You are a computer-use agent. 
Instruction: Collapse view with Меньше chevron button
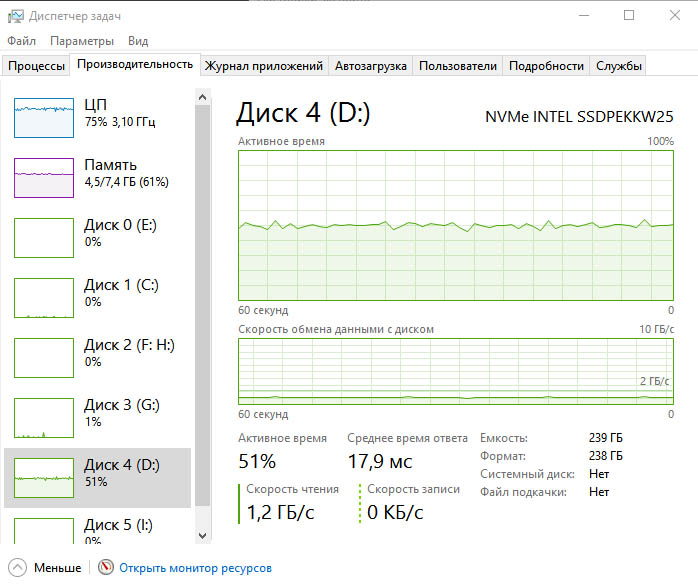17,567
